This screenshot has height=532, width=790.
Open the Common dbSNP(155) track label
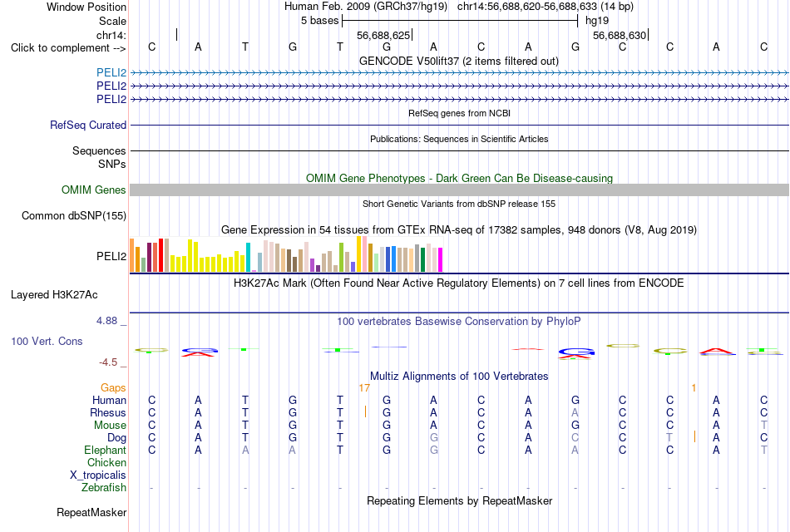point(74,215)
